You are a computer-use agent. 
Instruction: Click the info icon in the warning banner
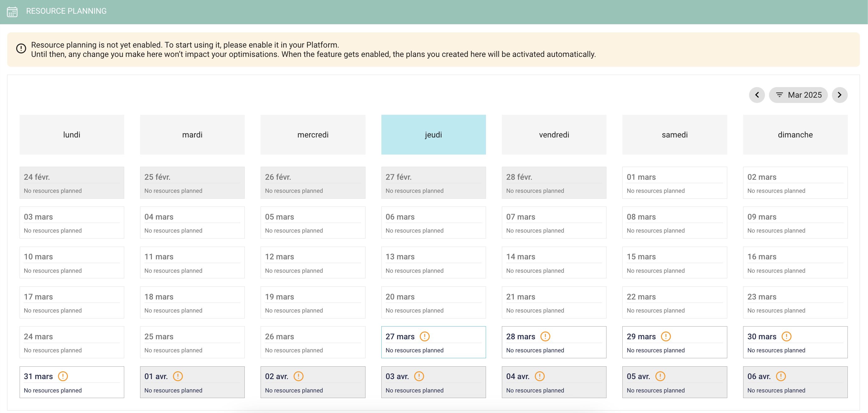click(21, 49)
